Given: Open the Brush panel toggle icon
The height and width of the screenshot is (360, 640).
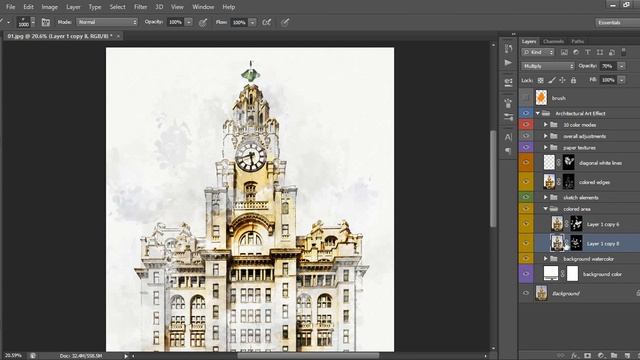Looking at the screenshot, I should click(46, 22).
